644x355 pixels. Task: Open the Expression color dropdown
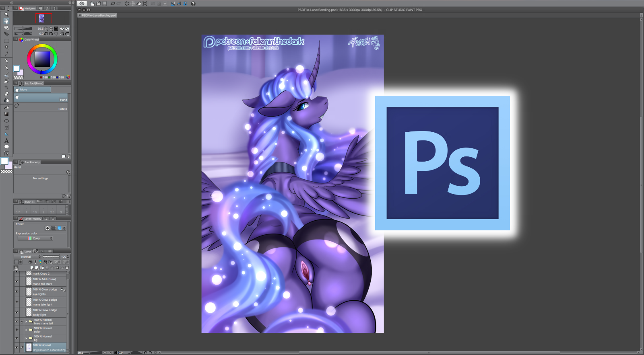point(35,238)
